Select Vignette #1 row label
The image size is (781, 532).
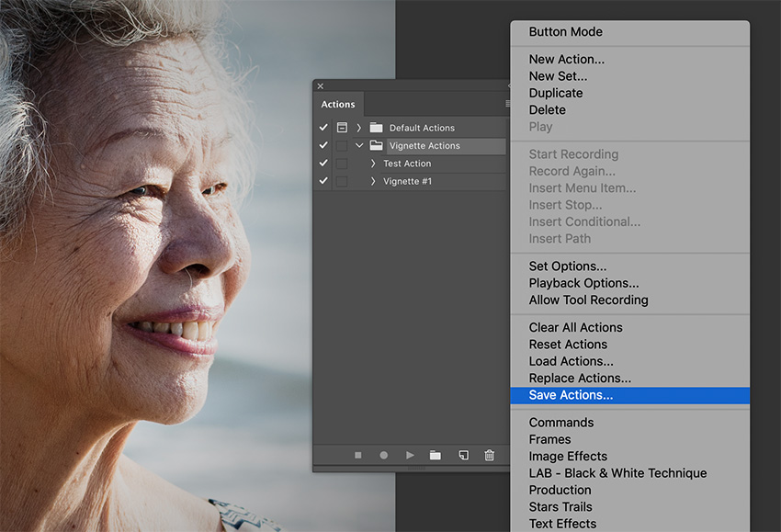point(407,181)
